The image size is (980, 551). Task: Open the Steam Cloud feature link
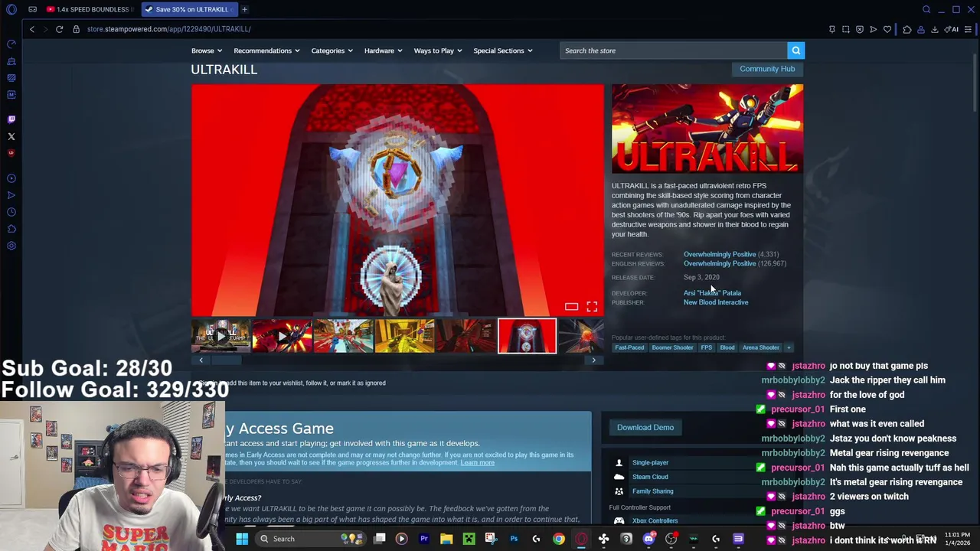pyautogui.click(x=650, y=477)
